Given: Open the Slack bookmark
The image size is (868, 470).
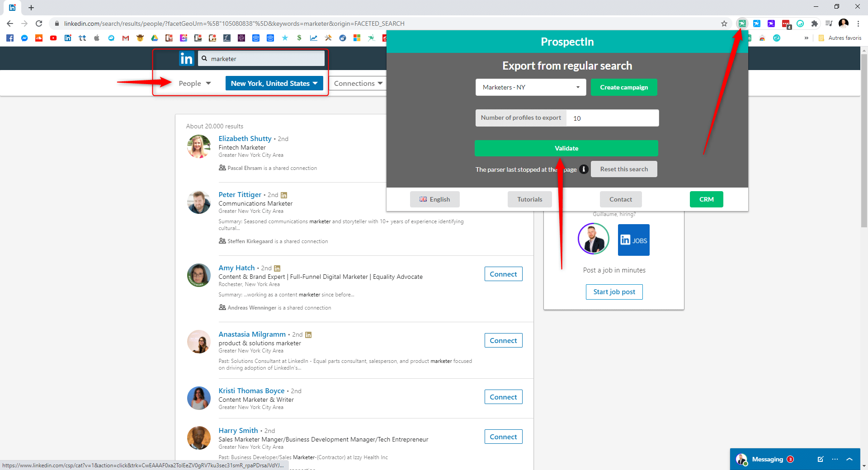Looking at the screenshot, I should [241, 38].
